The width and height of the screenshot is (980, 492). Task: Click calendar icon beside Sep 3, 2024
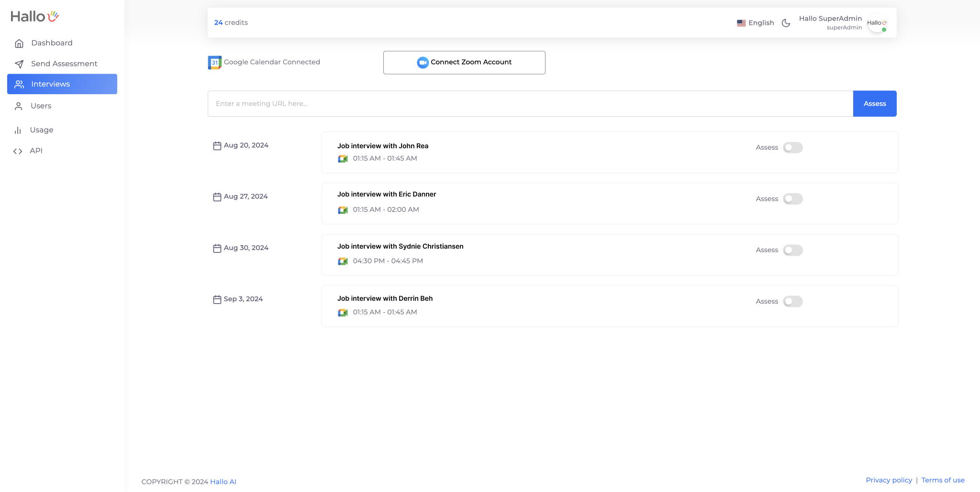point(217,299)
